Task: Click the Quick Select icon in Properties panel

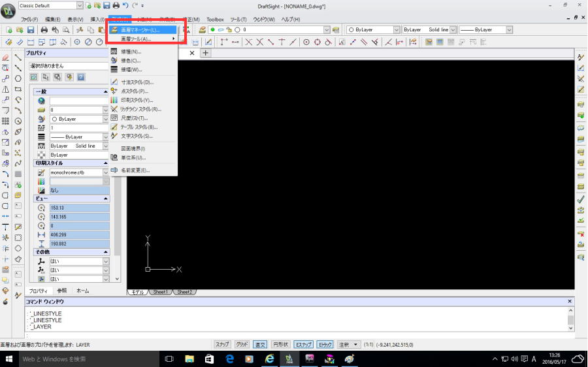Action: pos(69,77)
